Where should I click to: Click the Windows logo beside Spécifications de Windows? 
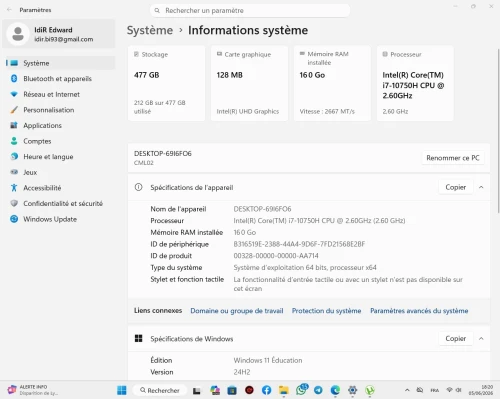pos(138,339)
